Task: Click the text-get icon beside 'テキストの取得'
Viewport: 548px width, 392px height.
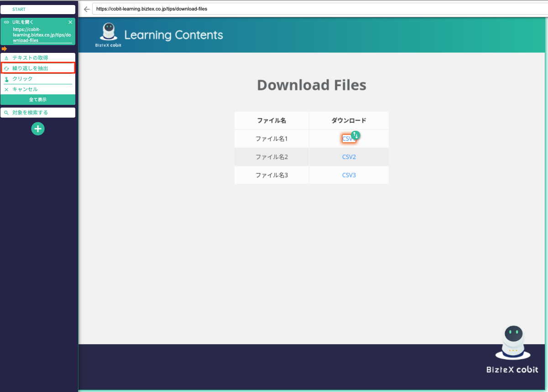Action: (6, 58)
